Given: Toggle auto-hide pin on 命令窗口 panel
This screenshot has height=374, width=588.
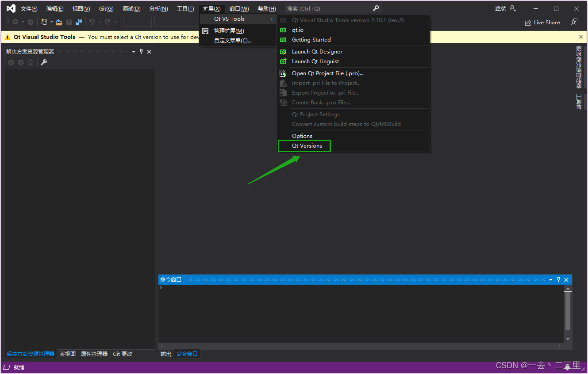Looking at the screenshot, I should [559, 280].
